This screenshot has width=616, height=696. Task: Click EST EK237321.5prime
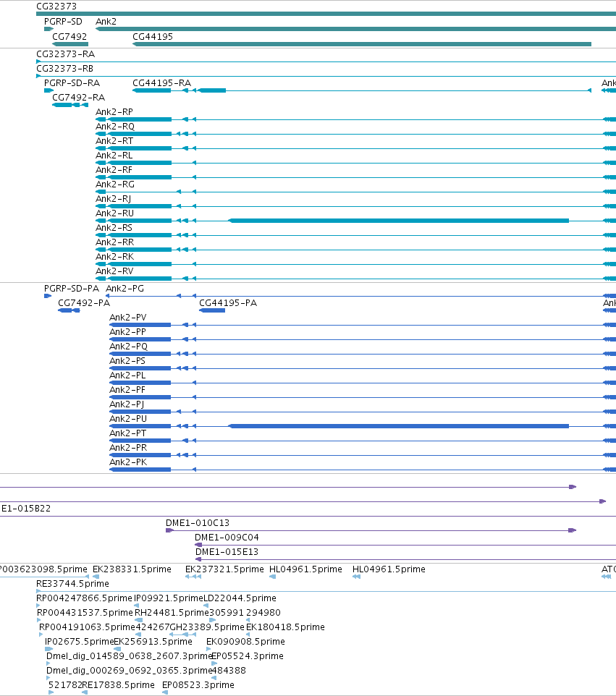coord(224,569)
